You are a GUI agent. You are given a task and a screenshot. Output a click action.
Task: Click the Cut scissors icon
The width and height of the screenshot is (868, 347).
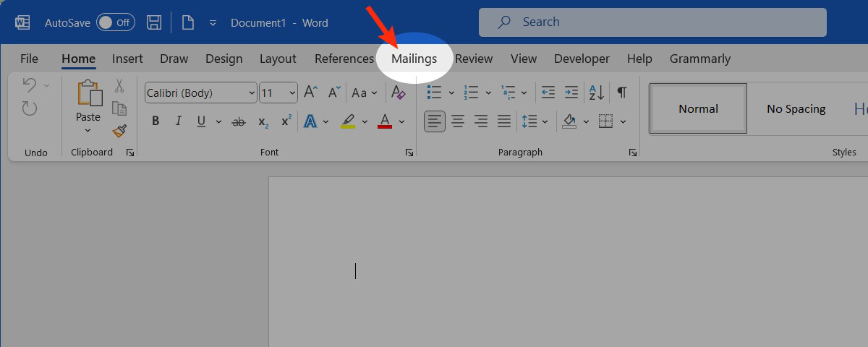click(119, 85)
